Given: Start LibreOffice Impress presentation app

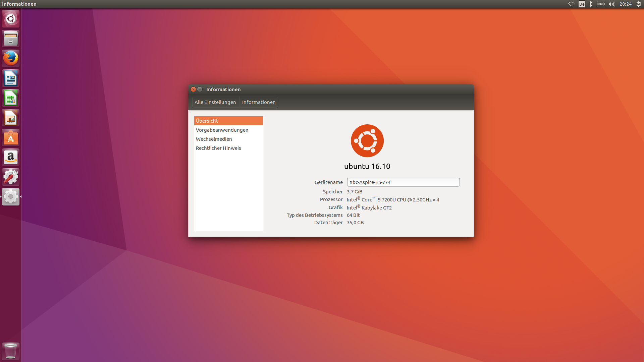Looking at the screenshot, I should pos(11,118).
